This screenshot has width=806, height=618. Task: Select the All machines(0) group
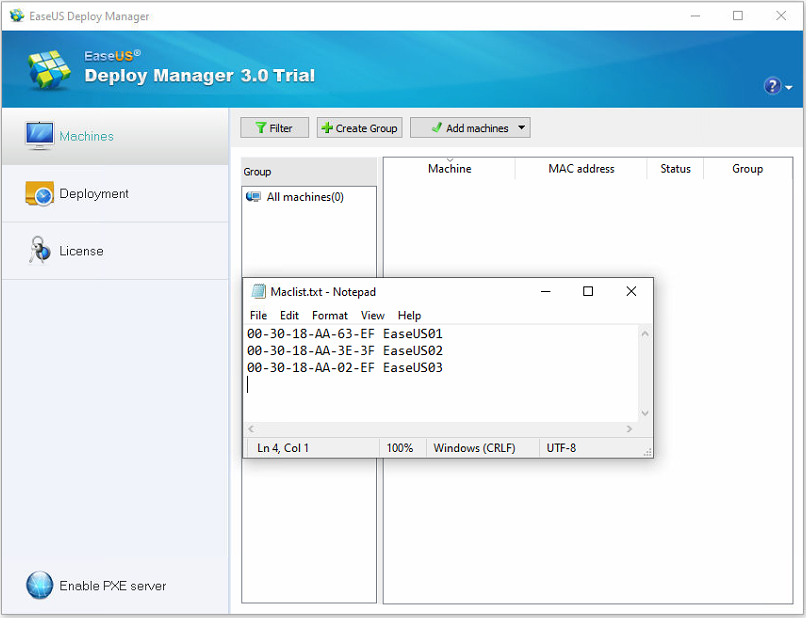click(x=304, y=197)
